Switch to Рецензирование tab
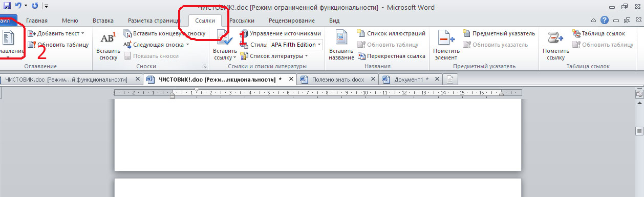 click(x=291, y=21)
